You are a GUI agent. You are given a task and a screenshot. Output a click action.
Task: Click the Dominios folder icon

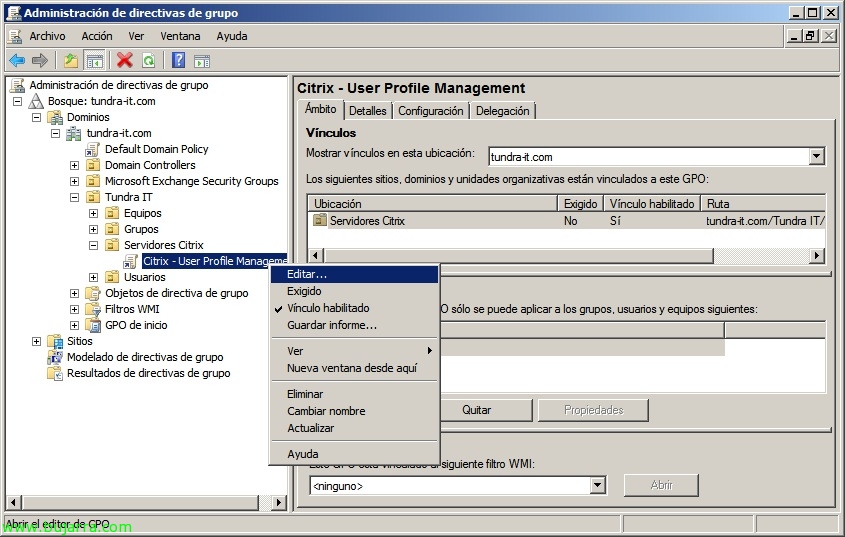pyautogui.click(x=55, y=117)
